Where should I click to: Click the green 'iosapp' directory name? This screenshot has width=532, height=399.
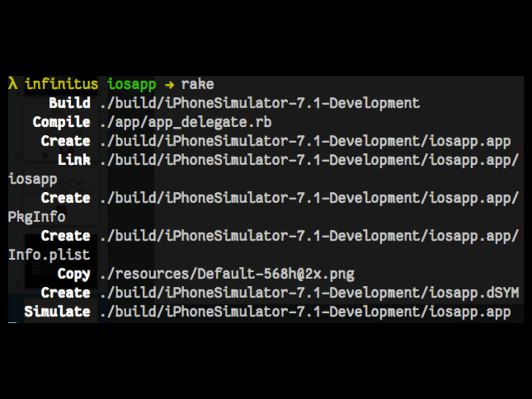point(131,85)
